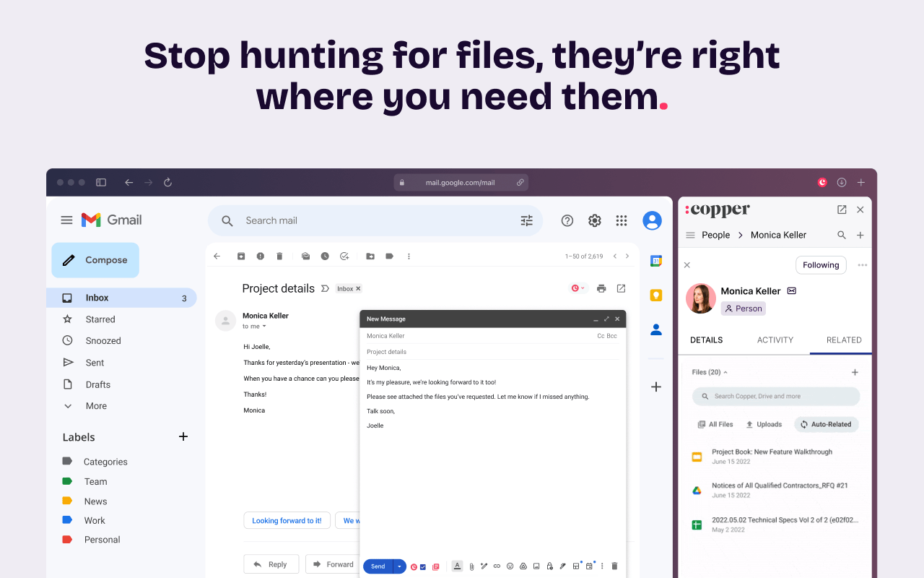Open more options in compose toolbar
This screenshot has width=924, height=578.
602,566
